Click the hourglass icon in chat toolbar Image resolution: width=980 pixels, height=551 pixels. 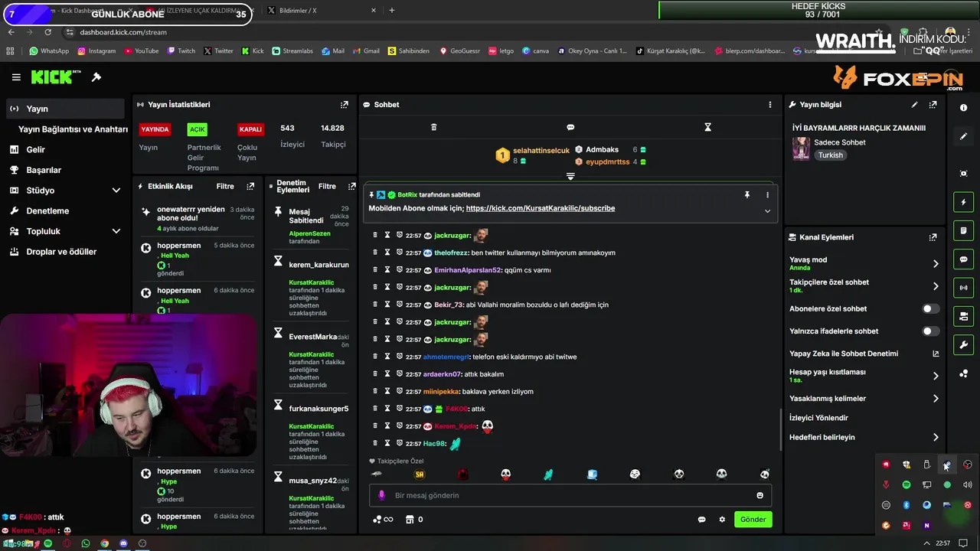[708, 127]
